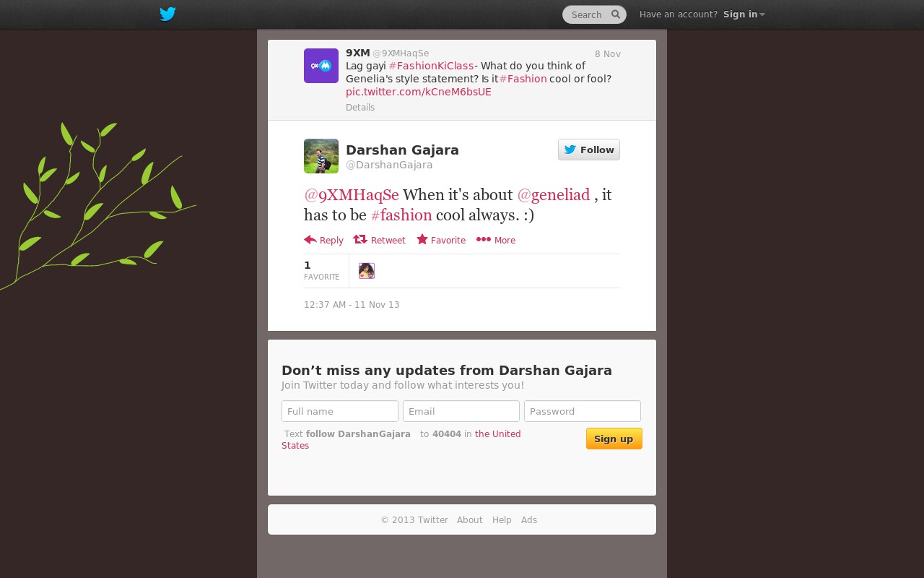This screenshot has width=924, height=578.
Task: Open avatar of user who favorited
Action: (x=367, y=271)
